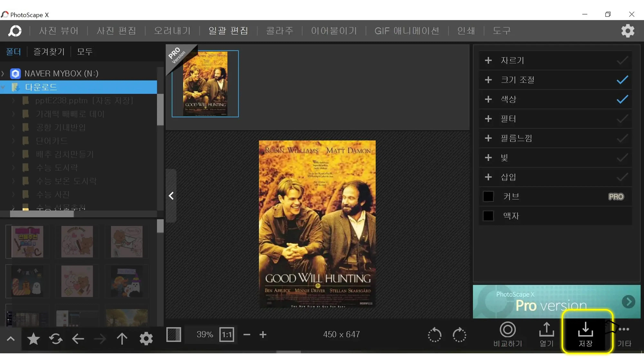The image size is (644, 362).
Task: Enable the 삽입 checkmark
Action: tap(622, 177)
